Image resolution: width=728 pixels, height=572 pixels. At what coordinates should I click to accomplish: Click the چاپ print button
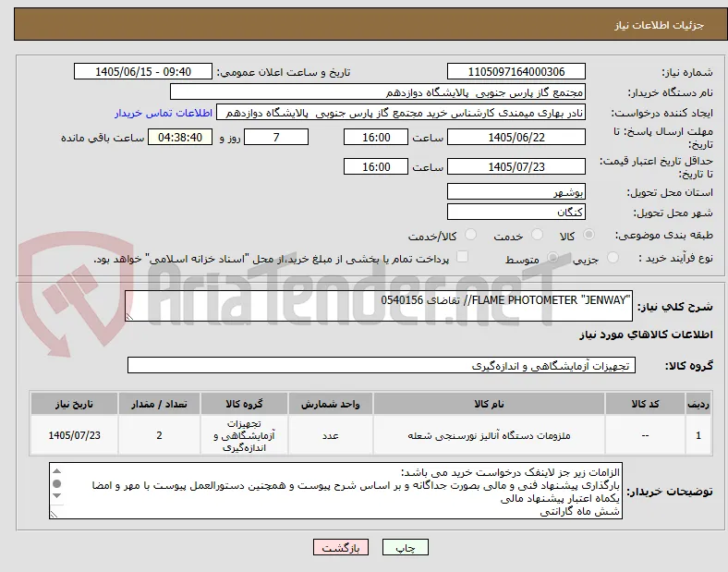(406, 548)
